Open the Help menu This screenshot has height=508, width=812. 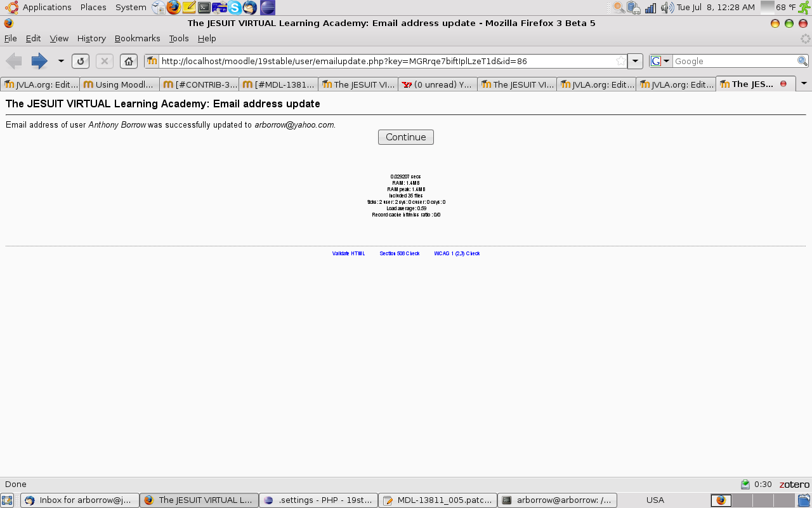[x=207, y=38]
